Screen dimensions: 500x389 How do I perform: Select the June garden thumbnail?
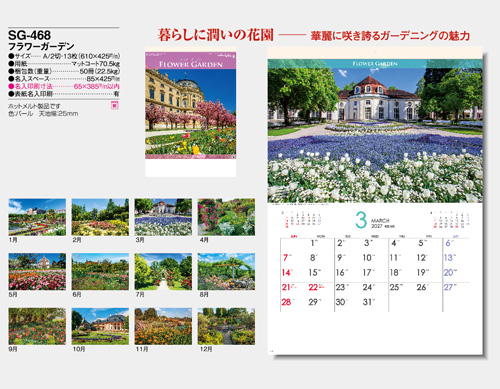coord(100,272)
